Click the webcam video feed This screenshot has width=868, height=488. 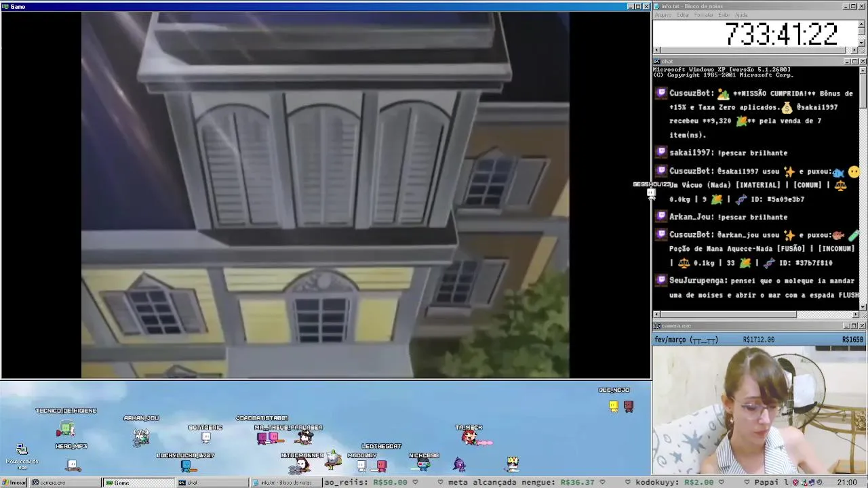[759, 410]
